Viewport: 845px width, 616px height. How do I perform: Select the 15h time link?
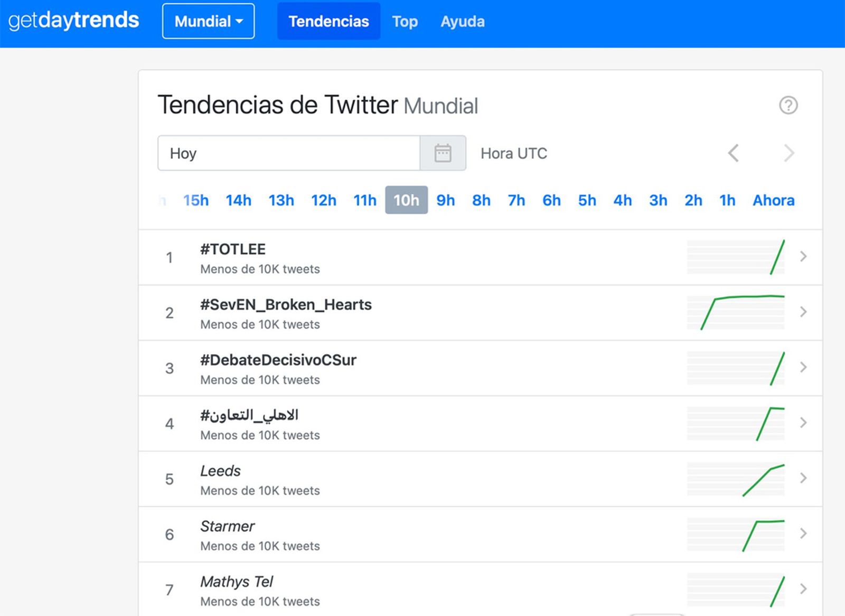(x=196, y=200)
